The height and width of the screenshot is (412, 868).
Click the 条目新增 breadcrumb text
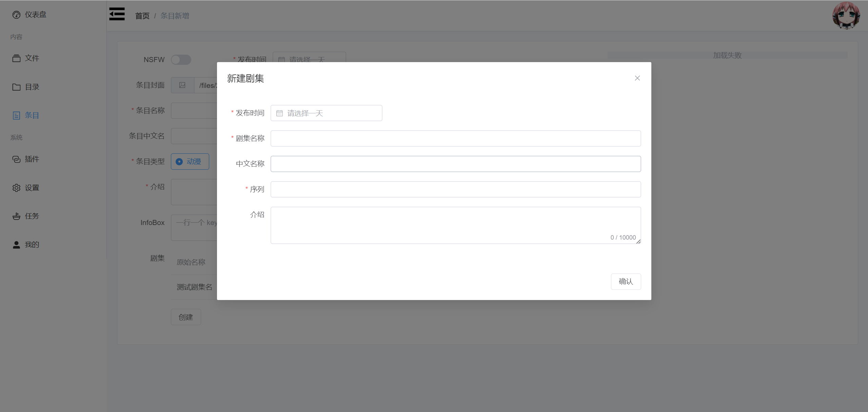tap(175, 16)
